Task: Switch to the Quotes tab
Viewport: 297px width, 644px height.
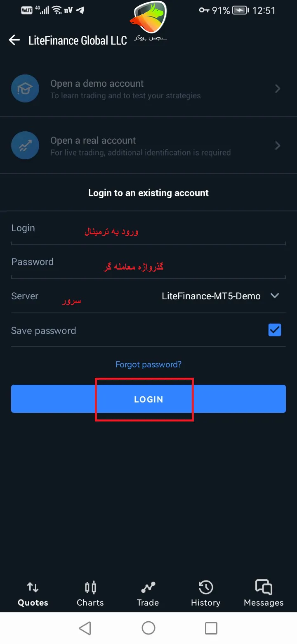Action: coord(33,594)
